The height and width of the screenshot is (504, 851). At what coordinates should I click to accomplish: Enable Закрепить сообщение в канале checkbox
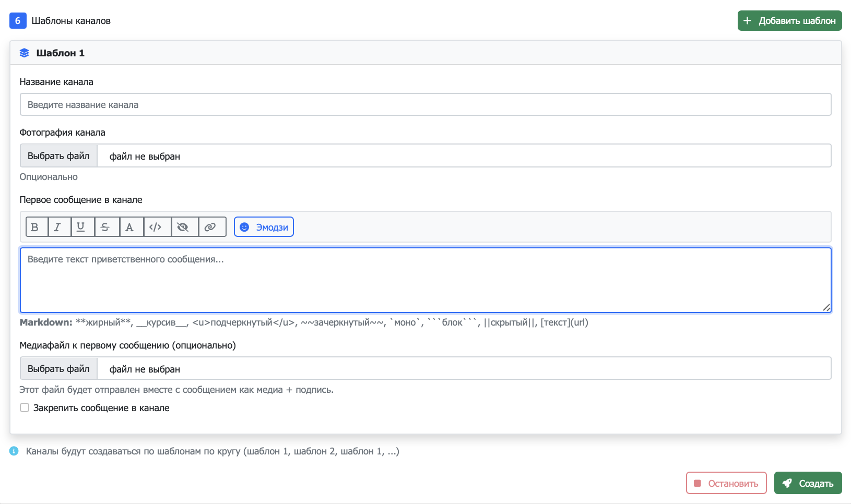[25, 407]
